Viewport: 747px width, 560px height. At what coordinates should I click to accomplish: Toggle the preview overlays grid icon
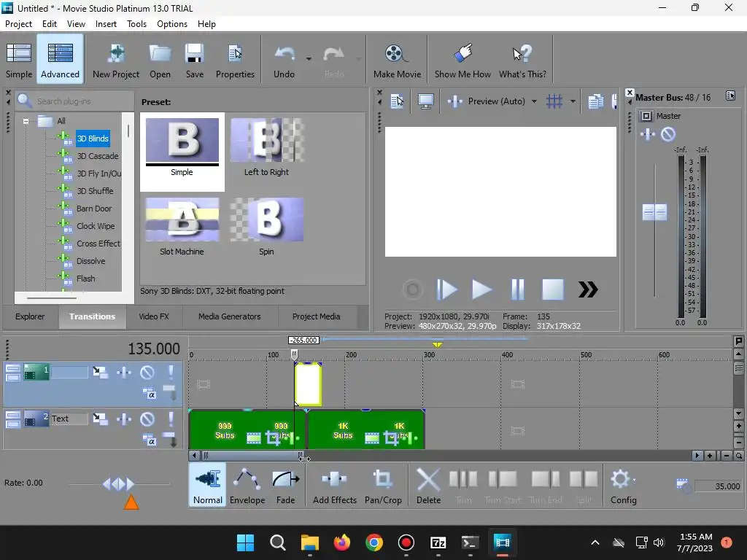554,101
